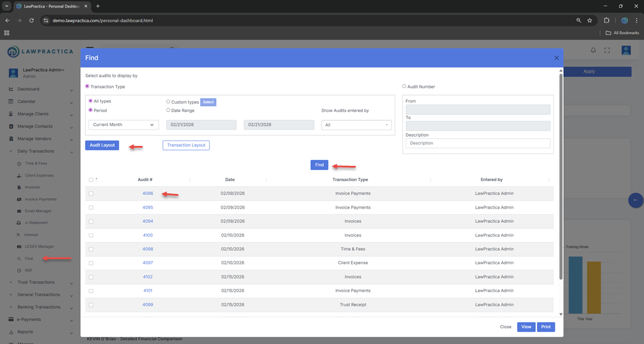The height and width of the screenshot is (344, 644).
Task: Open the LEDES Manager sidebar item
Action: pyautogui.click(x=39, y=246)
